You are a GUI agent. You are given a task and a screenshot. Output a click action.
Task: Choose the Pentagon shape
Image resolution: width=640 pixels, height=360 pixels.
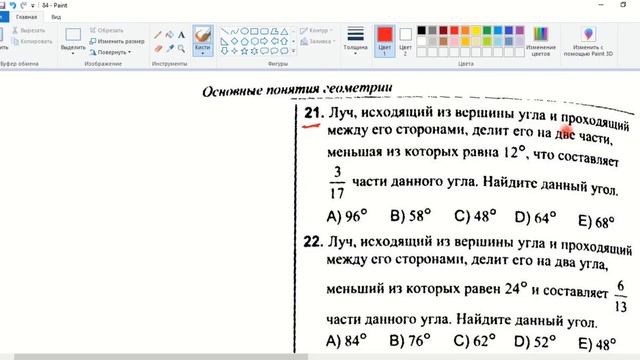(x=244, y=41)
